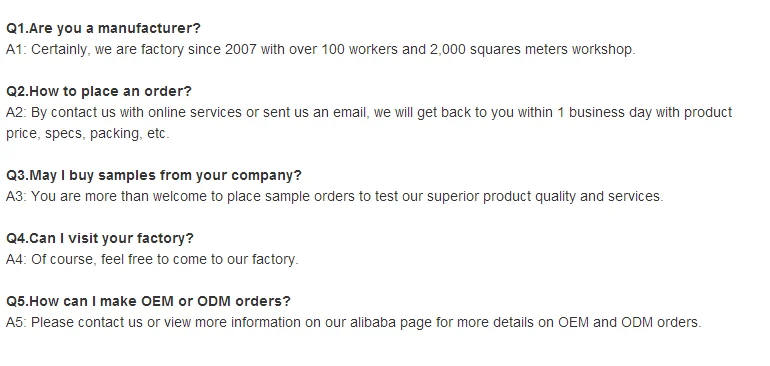770x366 pixels.
Task: Click the word "email" in answer A2
Action: point(351,113)
